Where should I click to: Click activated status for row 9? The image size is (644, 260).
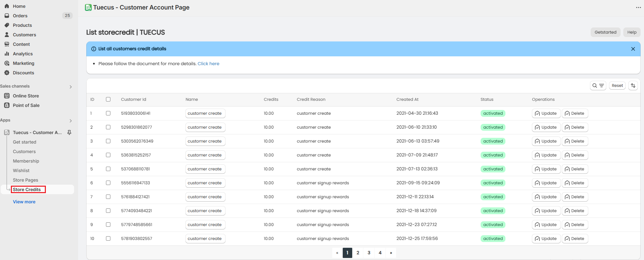(493, 225)
